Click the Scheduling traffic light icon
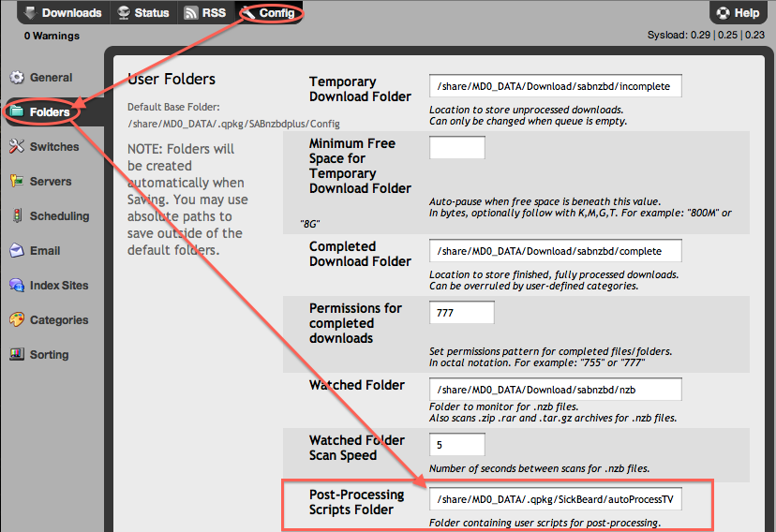The image size is (776, 532). tap(17, 215)
